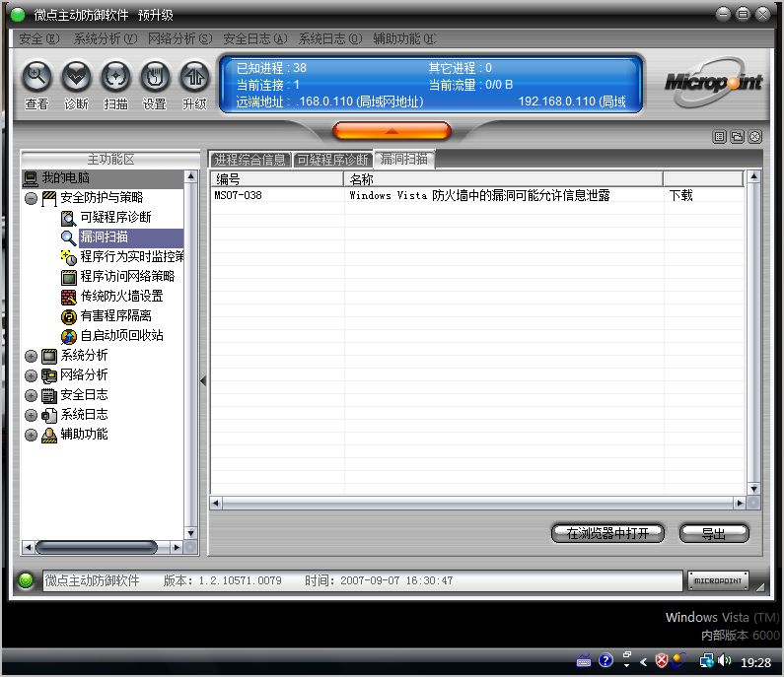
Task: Click the 有害程序隔离 tree icon
Action: [68, 316]
